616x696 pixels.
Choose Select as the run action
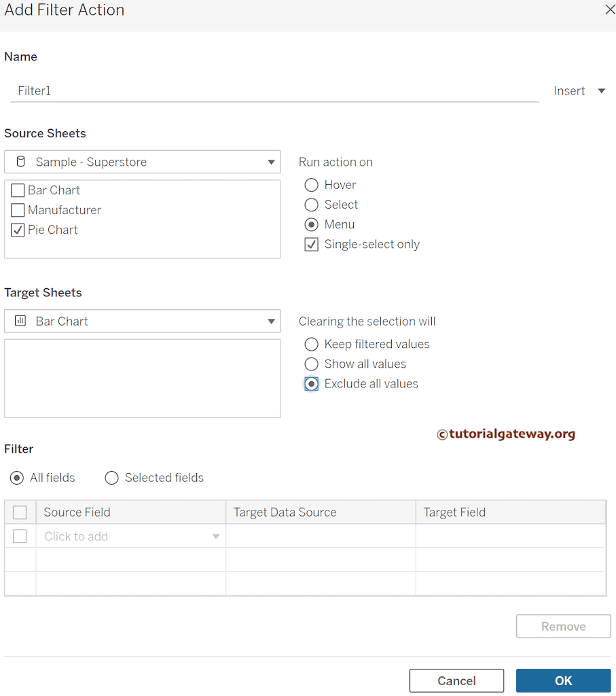(x=312, y=205)
